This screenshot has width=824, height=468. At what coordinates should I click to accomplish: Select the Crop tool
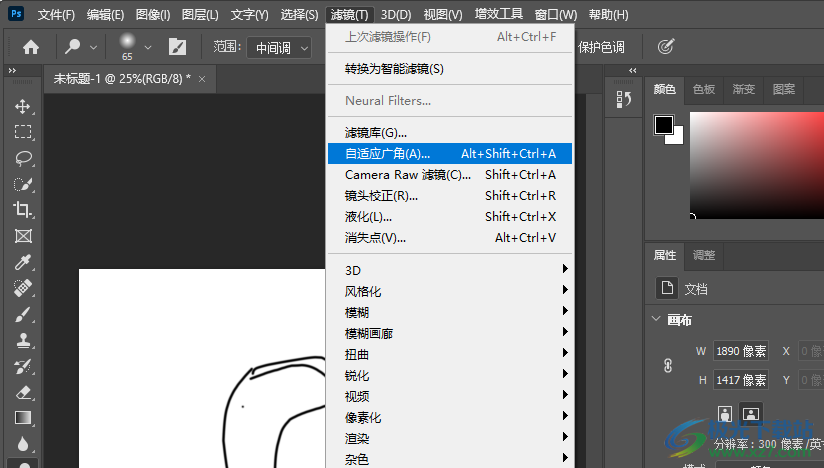(23, 210)
